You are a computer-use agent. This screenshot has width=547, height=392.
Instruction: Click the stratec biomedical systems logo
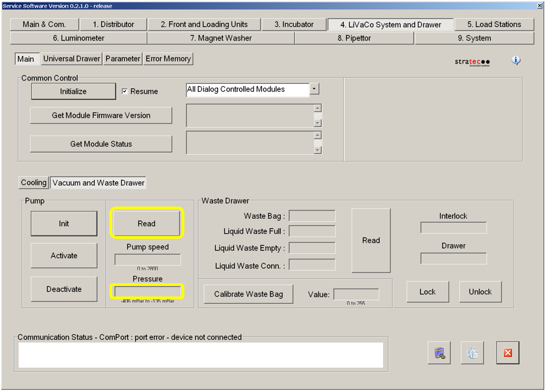pyautogui.click(x=472, y=62)
